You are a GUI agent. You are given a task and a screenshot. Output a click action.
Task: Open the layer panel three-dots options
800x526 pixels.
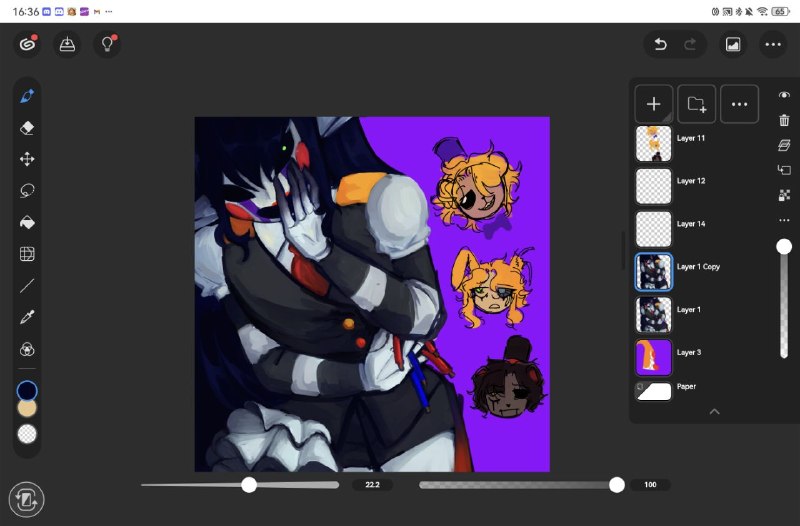click(739, 104)
